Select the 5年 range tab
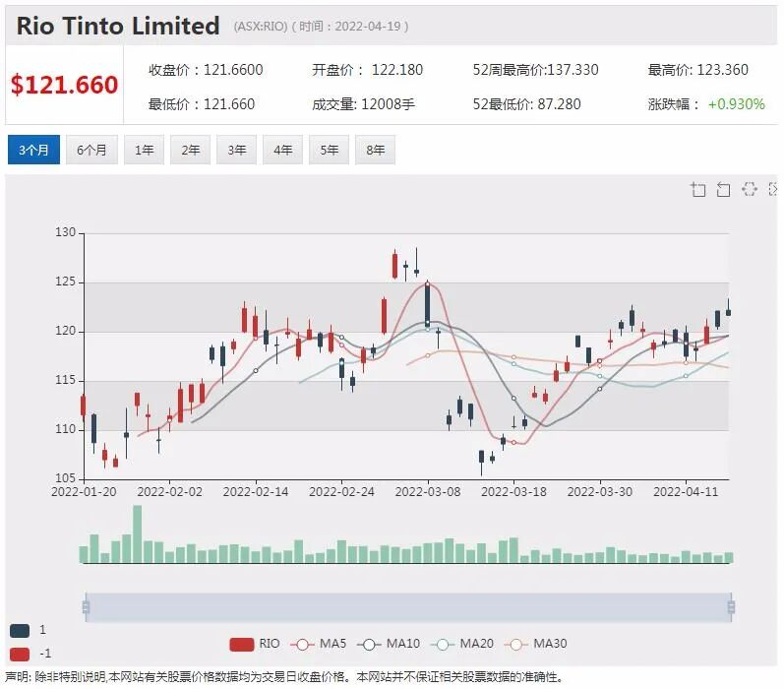The image size is (784, 689). pyautogui.click(x=329, y=150)
